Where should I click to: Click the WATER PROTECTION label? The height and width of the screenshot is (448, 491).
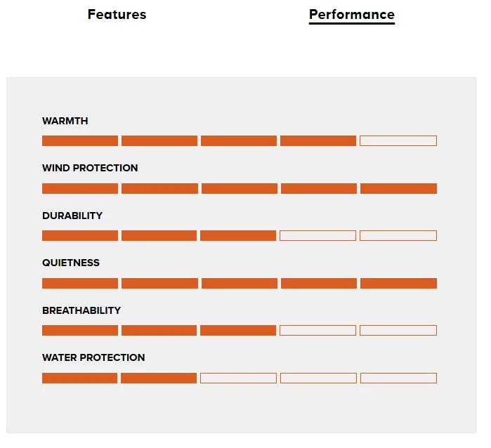click(93, 357)
